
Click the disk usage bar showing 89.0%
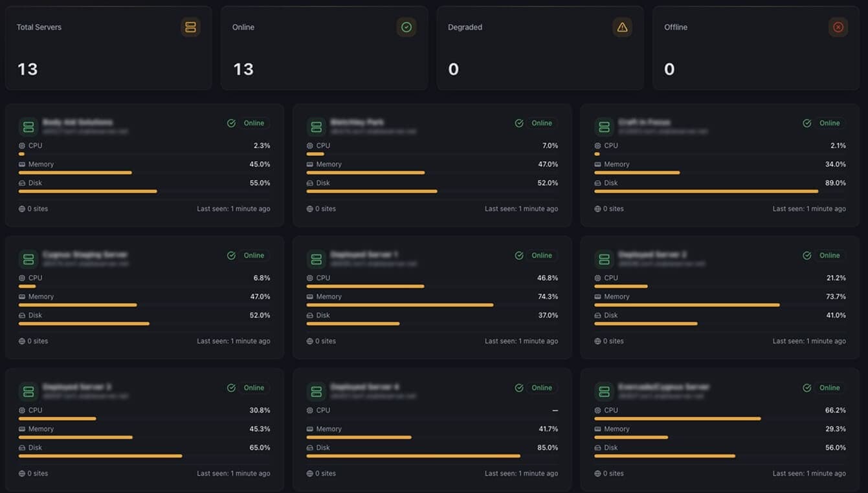720,192
